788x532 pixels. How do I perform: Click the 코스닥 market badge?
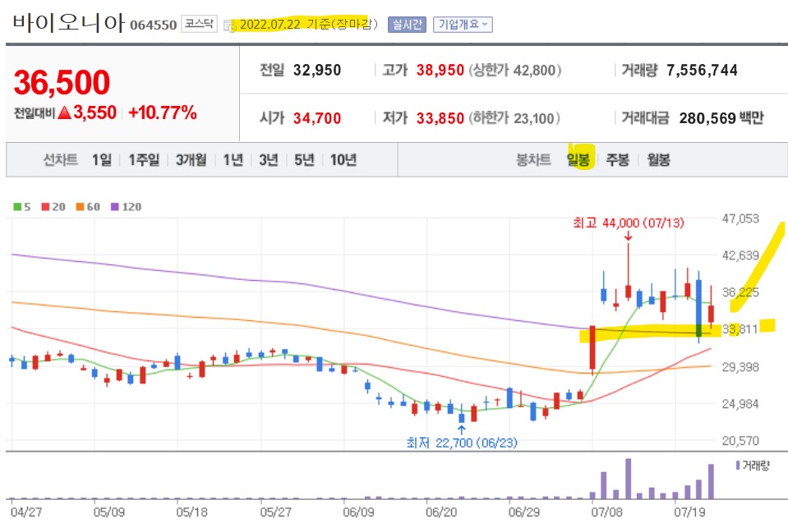199,24
